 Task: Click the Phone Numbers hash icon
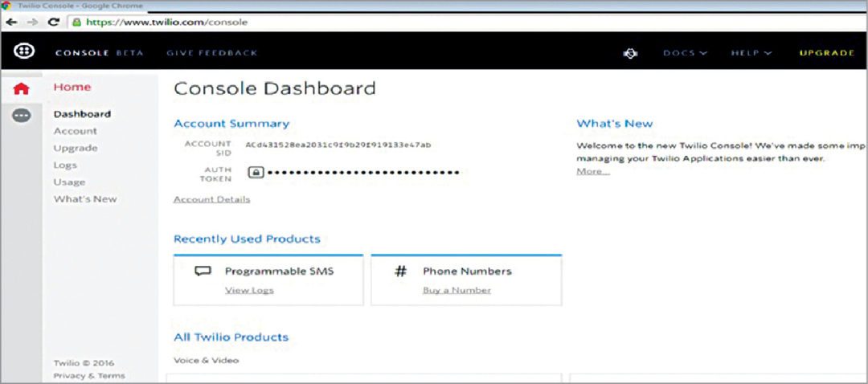pos(400,272)
